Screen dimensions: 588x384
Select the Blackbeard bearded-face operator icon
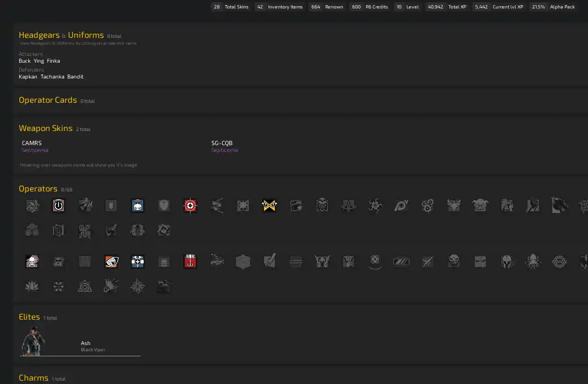point(322,206)
